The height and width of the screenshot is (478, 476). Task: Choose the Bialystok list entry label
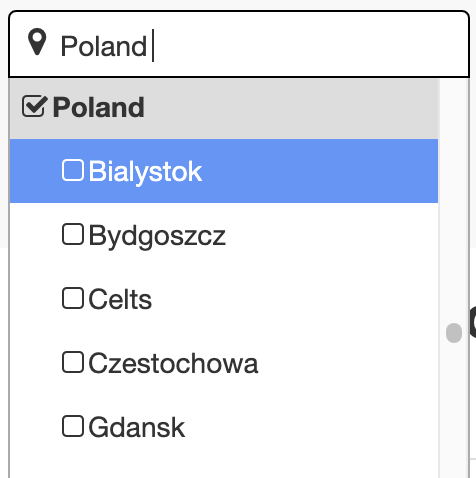[x=145, y=172]
